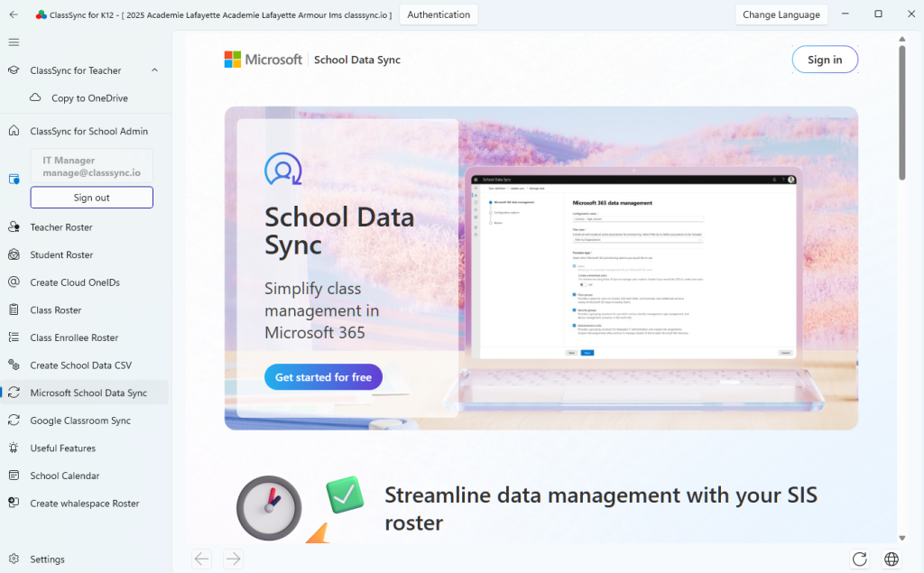Screen dimensions: 924x573
Task: Select Create Cloud OneIDs label
Action: 75,282
